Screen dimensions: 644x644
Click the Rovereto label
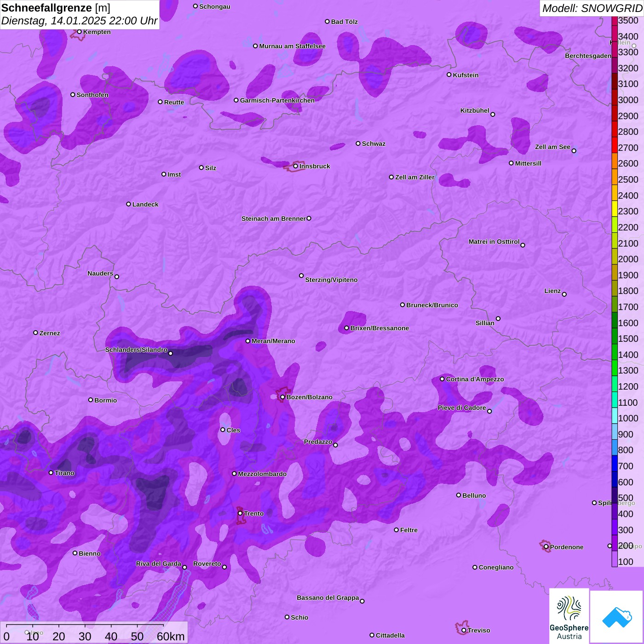click(x=207, y=563)
